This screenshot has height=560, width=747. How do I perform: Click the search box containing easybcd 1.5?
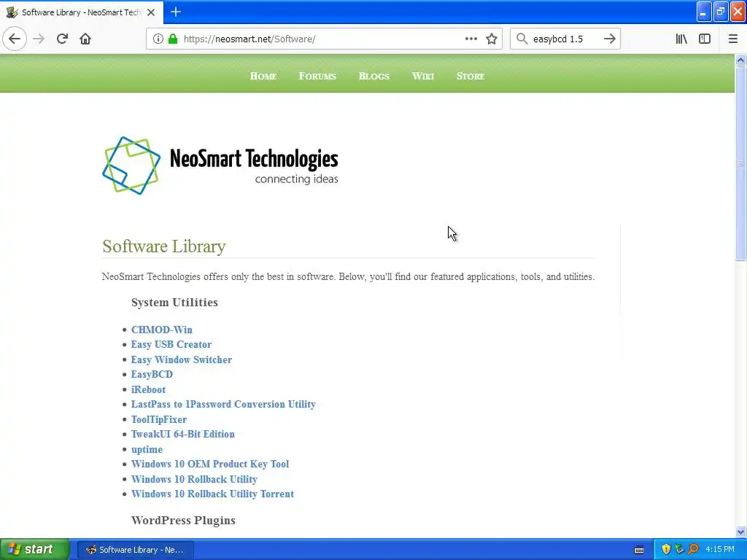pyautogui.click(x=565, y=39)
